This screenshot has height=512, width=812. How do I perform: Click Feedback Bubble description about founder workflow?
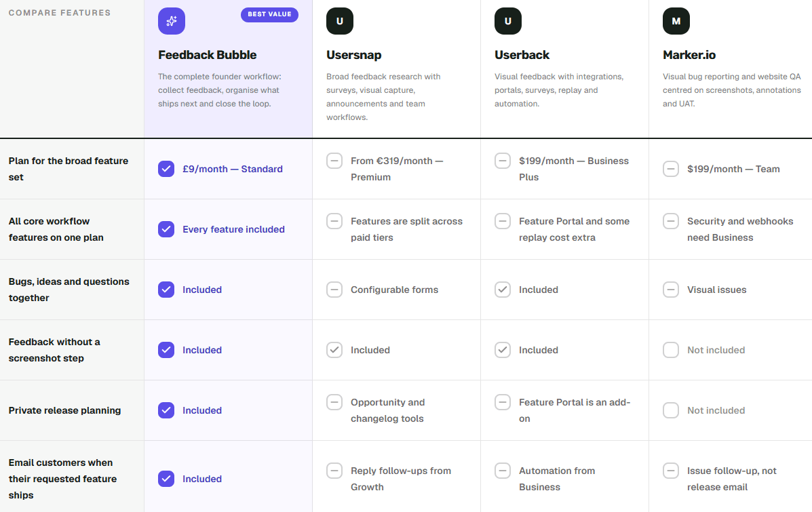pyautogui.click(x=220, y=90)
